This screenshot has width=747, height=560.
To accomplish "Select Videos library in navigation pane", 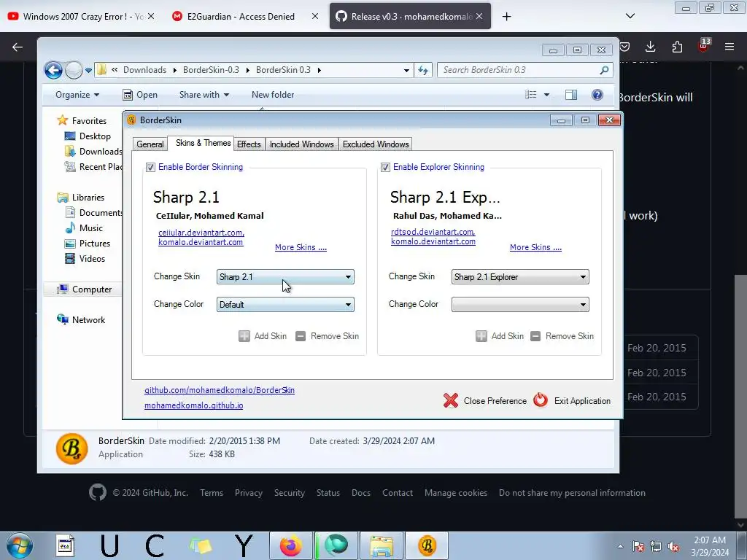I will 85,259.
